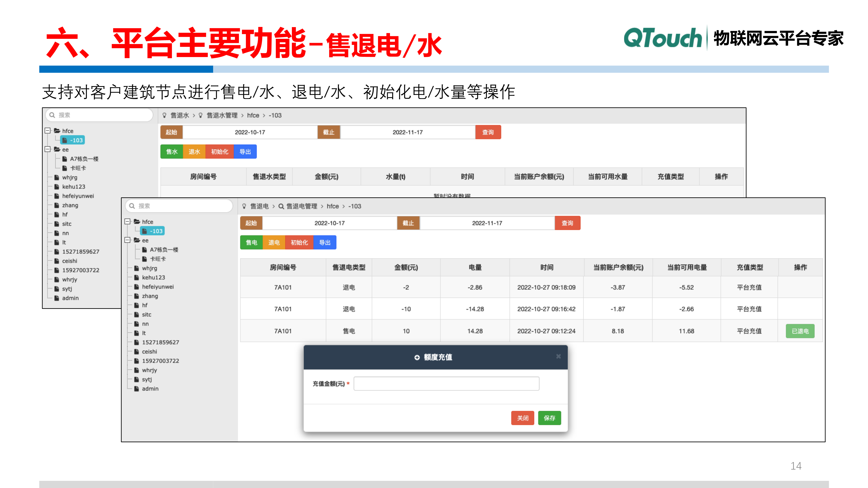Collapse the ee tree node

[127, 240]
